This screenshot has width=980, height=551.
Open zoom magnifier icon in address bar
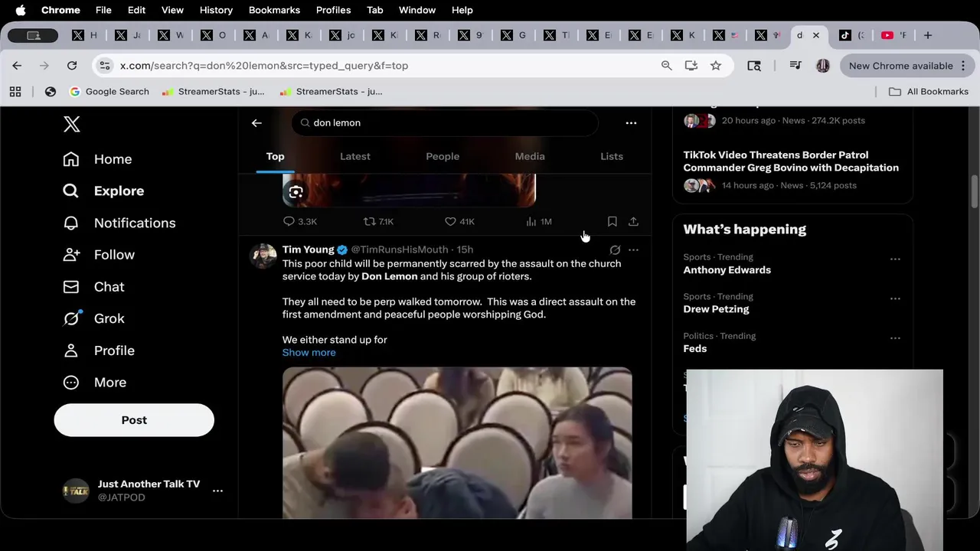pyautogui.click(x=667, y=66)
